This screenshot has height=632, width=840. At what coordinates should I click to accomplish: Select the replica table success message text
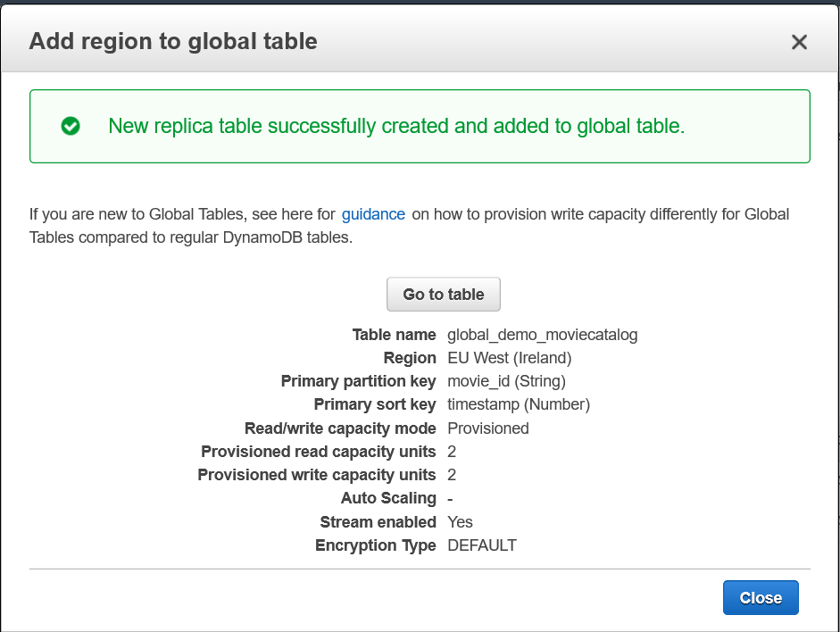click(x=396, y=126)
